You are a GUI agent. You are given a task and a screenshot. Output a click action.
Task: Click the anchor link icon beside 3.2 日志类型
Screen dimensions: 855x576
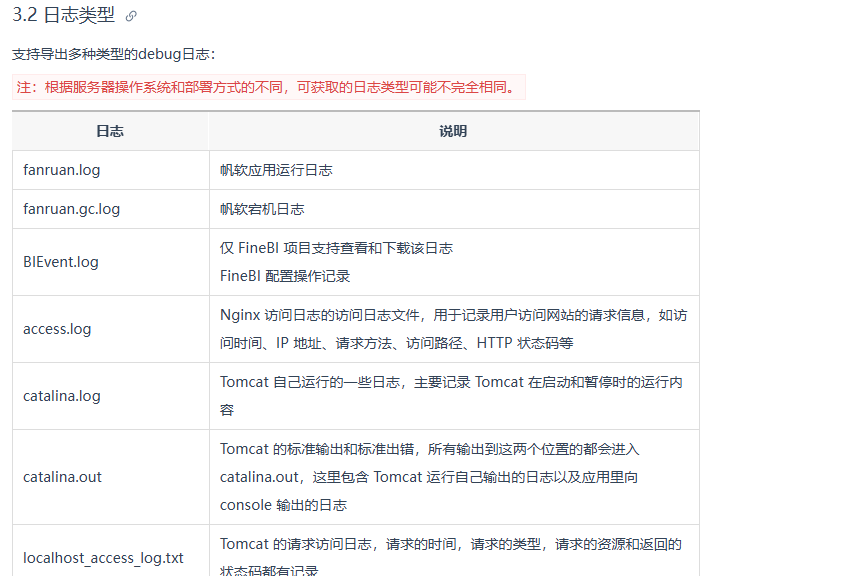[131, 16]
